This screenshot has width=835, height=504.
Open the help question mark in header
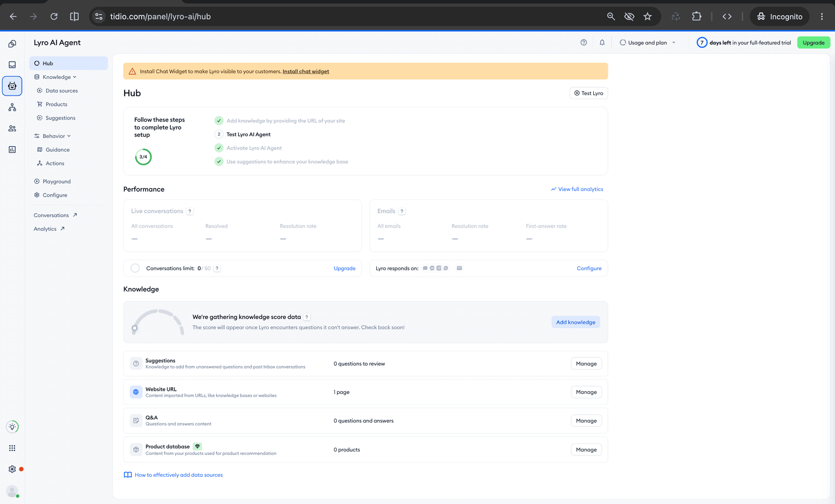[583, 43]
